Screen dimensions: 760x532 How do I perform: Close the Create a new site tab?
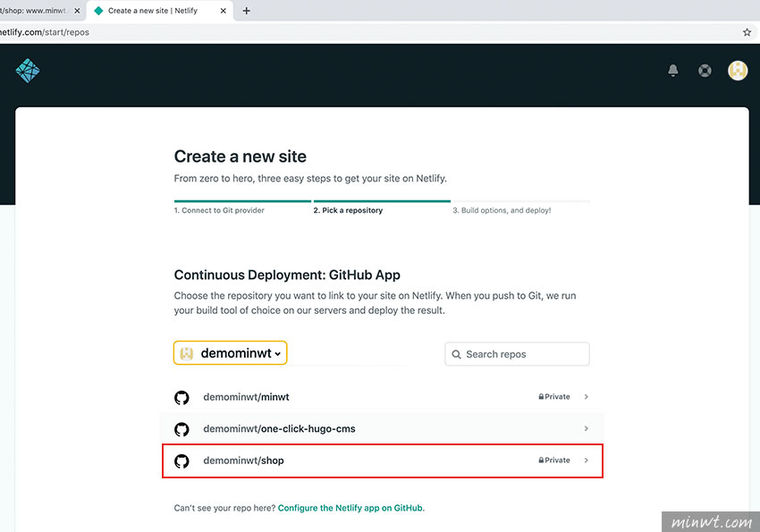(x=223, y=11)
